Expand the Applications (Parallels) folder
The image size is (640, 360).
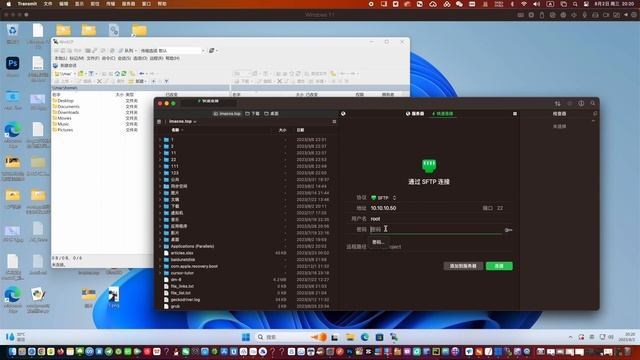point(160,247)
